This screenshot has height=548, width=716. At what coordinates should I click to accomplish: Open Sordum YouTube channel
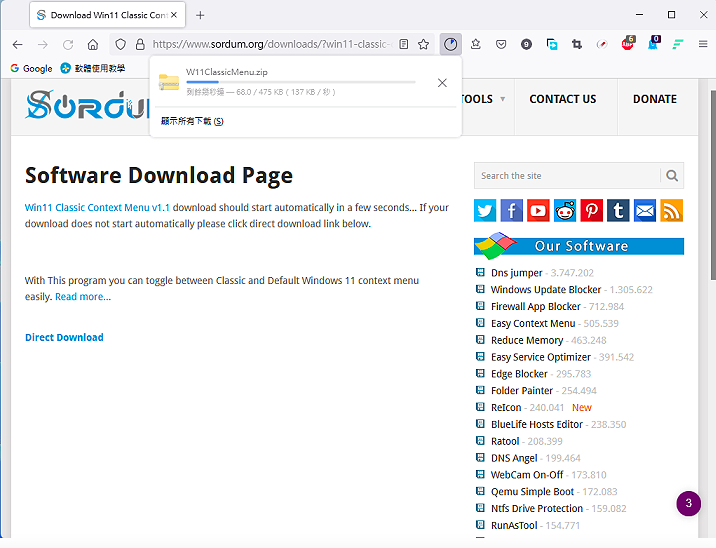(x=538, y=211)
